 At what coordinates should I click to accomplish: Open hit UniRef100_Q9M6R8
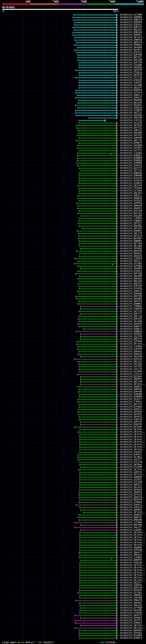(x=131, y=17)
